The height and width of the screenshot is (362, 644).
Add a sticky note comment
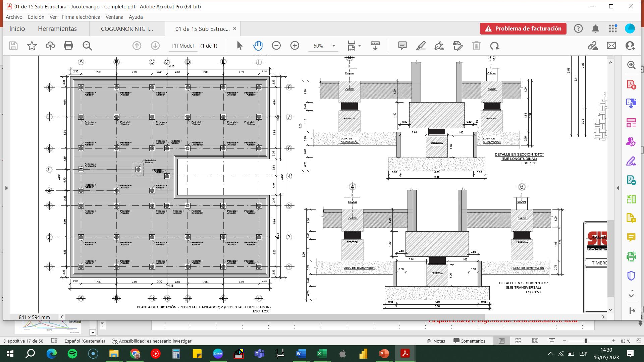(x=402, y=46)
